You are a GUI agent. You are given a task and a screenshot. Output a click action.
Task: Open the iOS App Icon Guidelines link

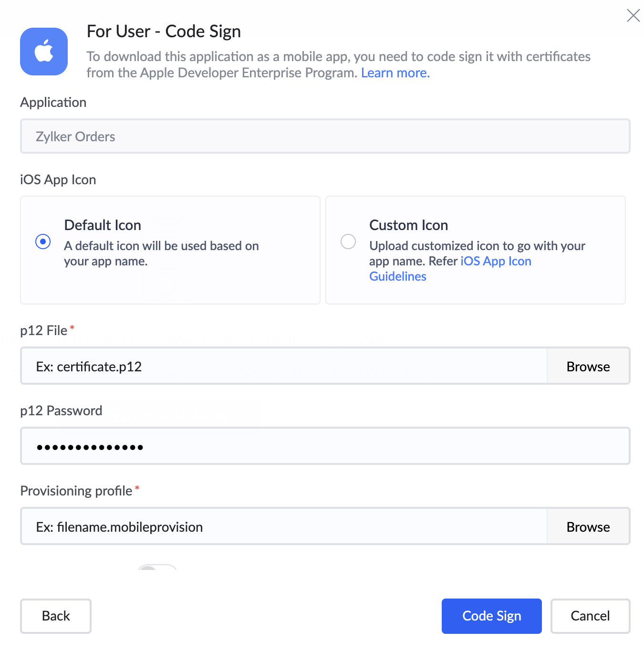[x=496, y=261]
